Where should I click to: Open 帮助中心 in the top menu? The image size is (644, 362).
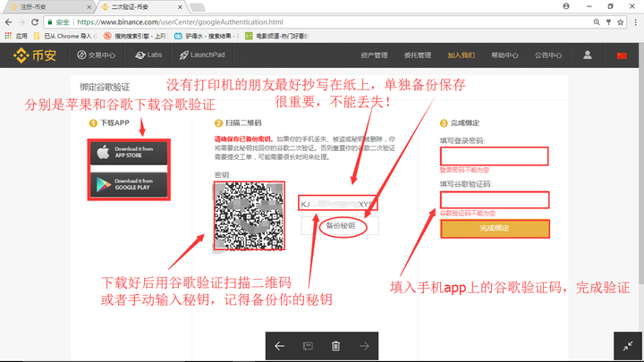coord(504,55)
